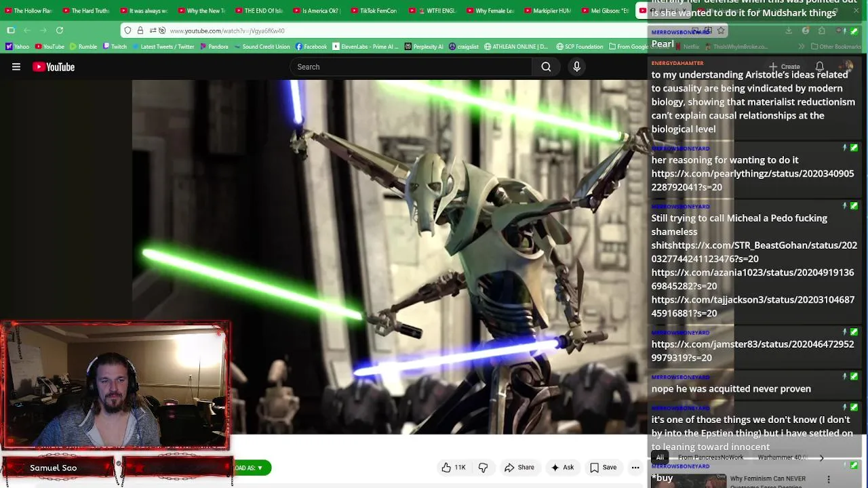Image resolution: width=868 pixels, height=488 pixels.
Task: Open SCP Foundation bookmark
Action: click(x=580, y=47)
